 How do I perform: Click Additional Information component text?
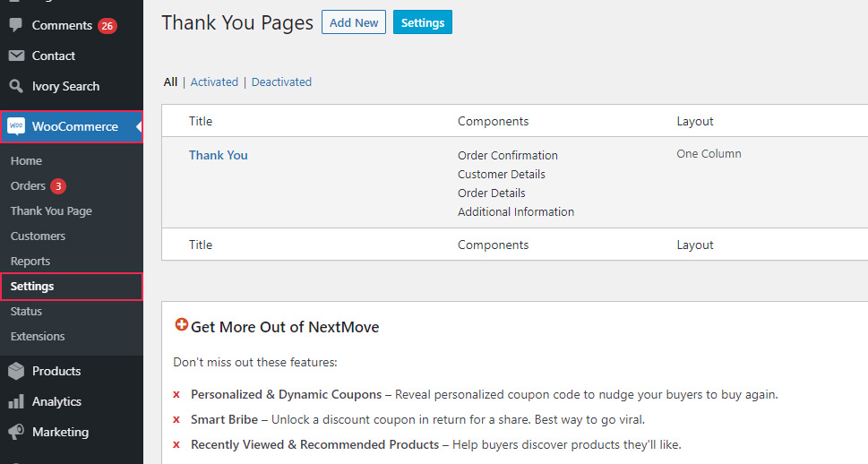coord(516,211)
